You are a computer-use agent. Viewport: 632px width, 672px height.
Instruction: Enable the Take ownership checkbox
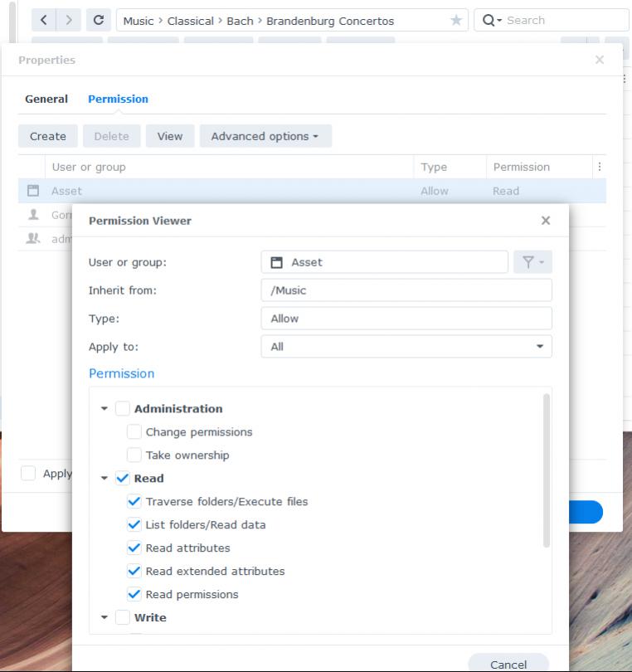[x=134, y=455]
